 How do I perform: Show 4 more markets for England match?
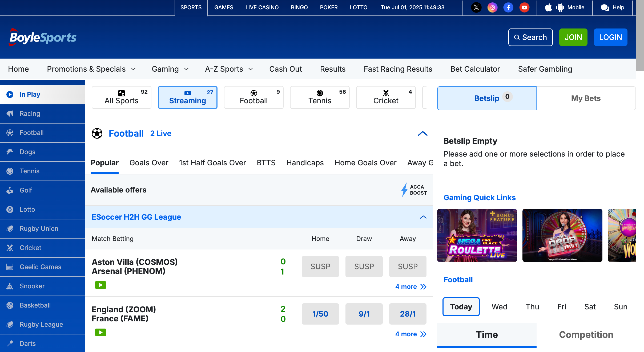pyautogui.click(x=411, y=334)
